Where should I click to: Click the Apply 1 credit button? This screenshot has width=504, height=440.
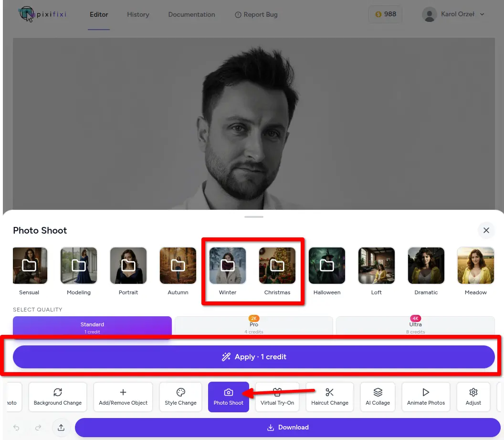pyautogui.click(x=254, y=356)
